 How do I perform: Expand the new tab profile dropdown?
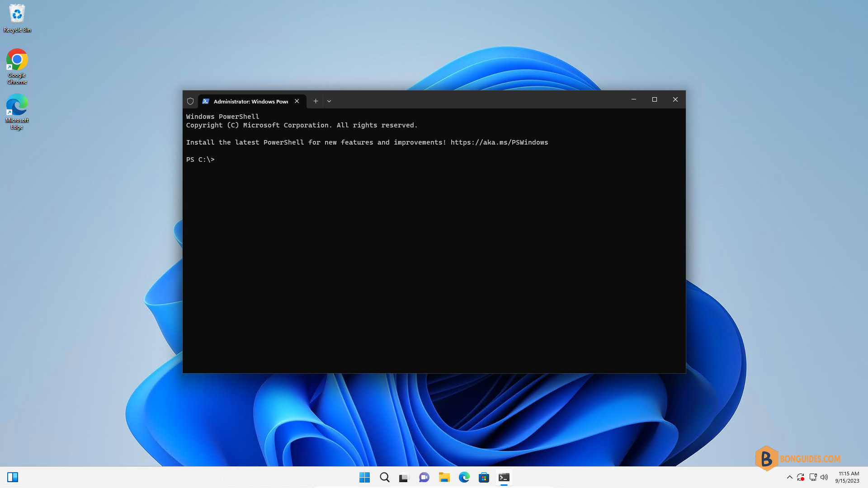click(x=329, y=101)
